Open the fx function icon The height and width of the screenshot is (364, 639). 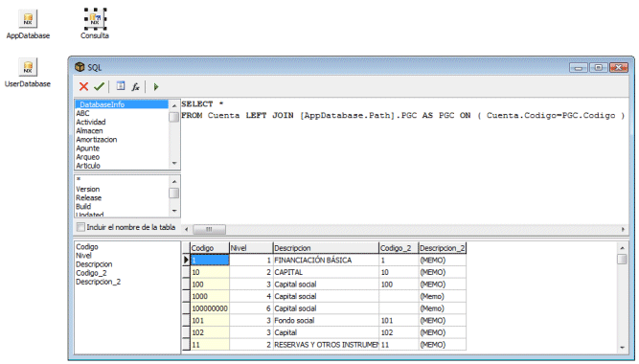point(135,86)
